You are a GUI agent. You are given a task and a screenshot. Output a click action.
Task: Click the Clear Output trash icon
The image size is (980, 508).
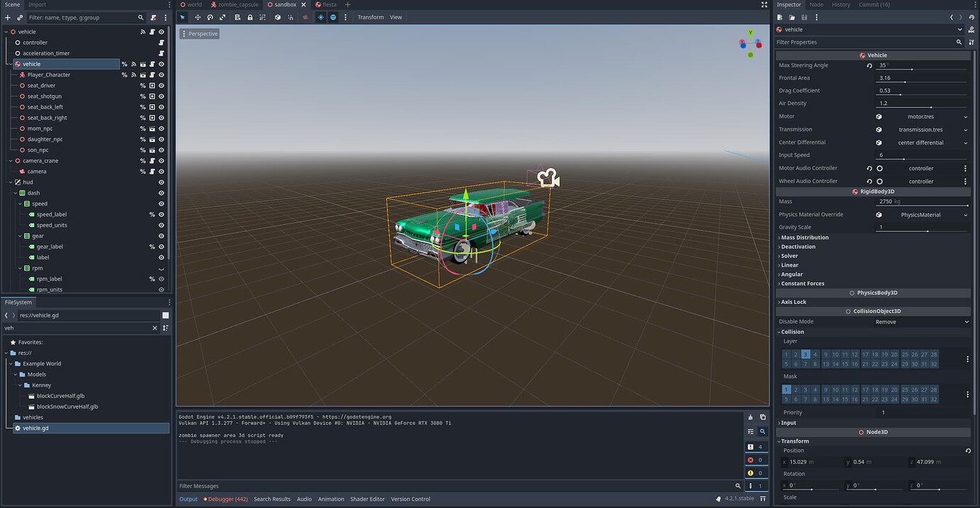[750, 417]
